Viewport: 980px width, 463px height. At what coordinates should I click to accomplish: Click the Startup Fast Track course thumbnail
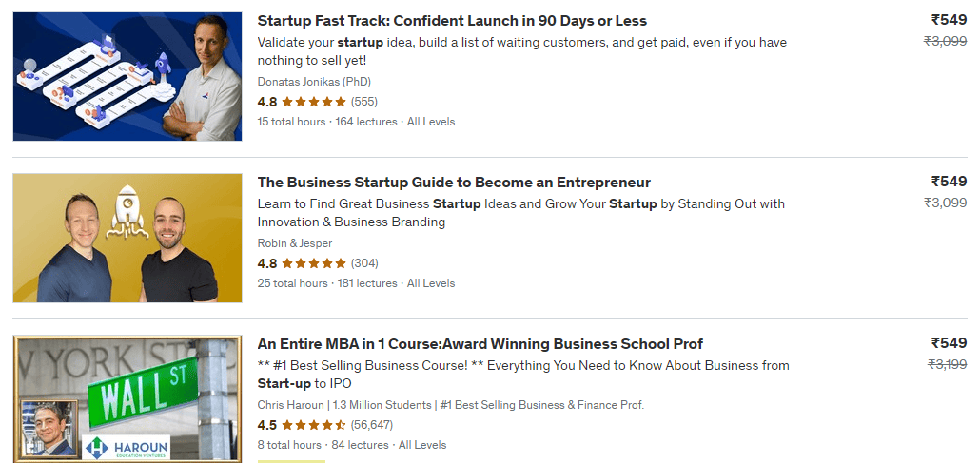click(x=127, y=76)
